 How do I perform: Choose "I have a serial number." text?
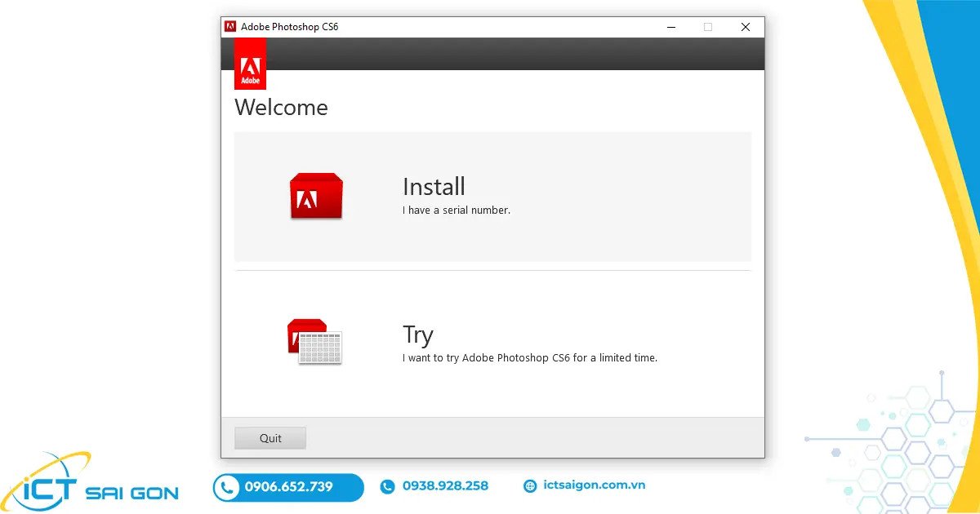[x=456, y=210]
